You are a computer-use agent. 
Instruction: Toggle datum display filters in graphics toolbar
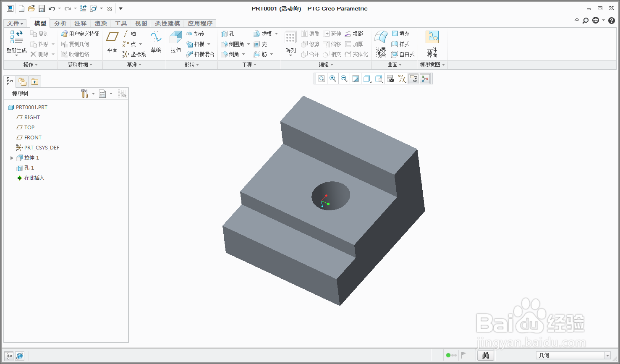[x=402, y=79]
